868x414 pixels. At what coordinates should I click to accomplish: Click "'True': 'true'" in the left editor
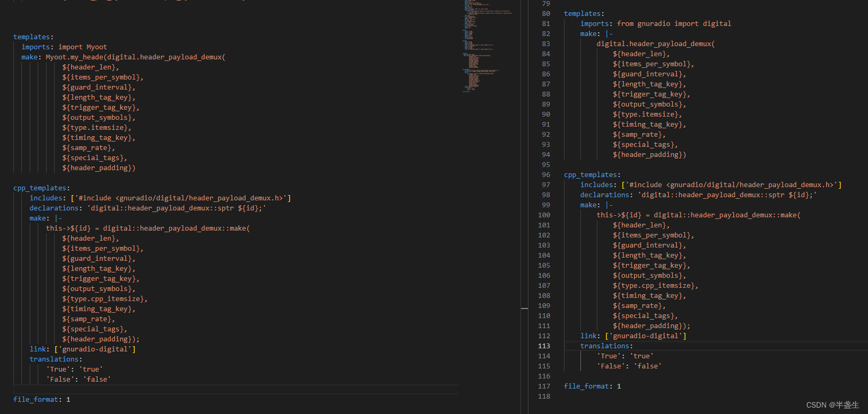point(74,369)
